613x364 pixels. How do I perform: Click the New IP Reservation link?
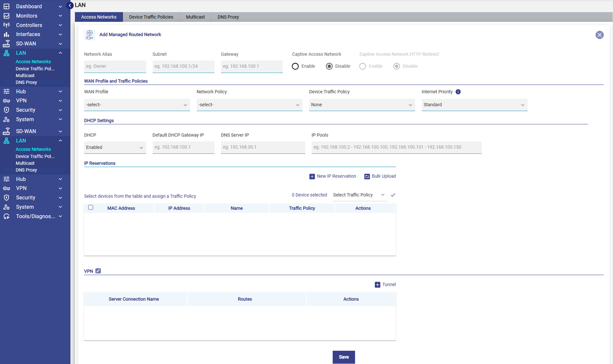(333, 176)
